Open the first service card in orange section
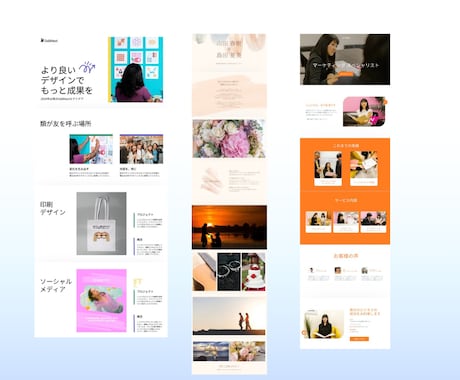 click(318, 222)
